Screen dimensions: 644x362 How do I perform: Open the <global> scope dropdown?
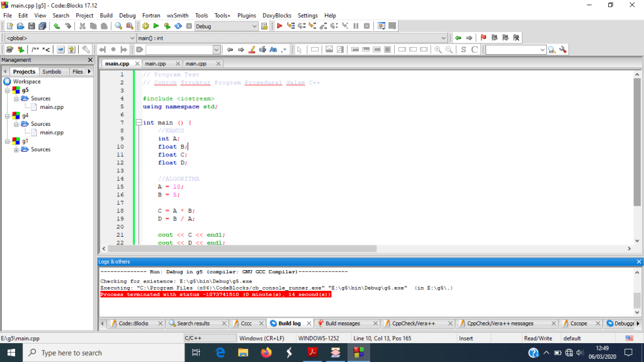(x=132, y=38)
